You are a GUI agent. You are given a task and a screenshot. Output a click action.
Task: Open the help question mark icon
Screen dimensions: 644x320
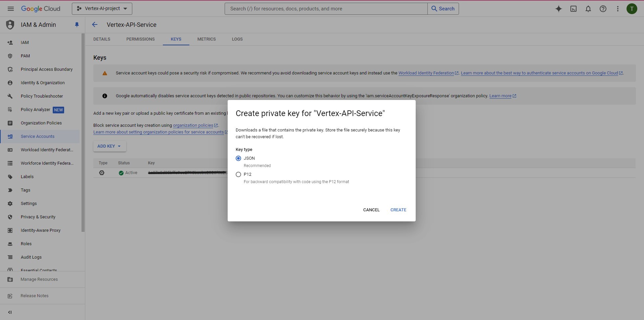[603, 9]
